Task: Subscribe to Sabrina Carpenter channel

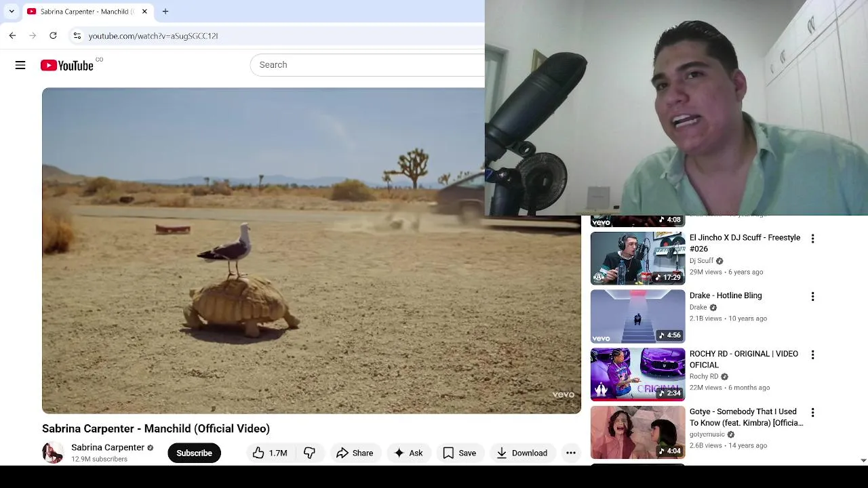Action: click(x=194, y=453)
